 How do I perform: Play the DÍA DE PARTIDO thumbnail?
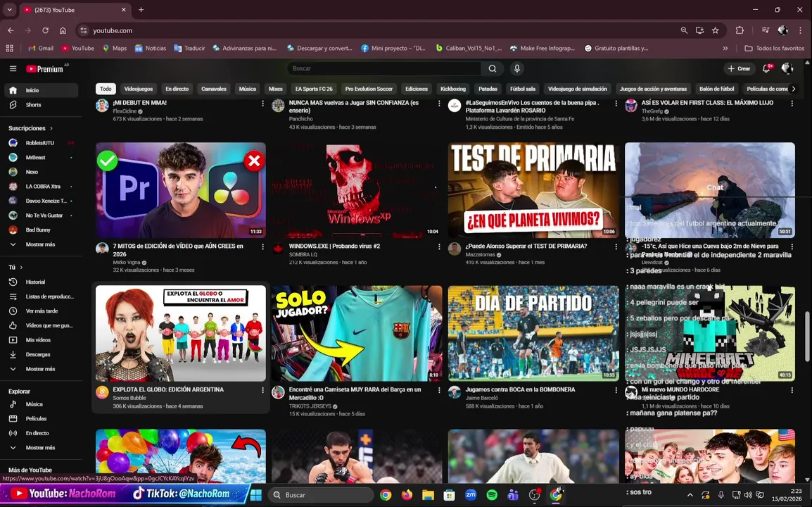pos(533,333)
